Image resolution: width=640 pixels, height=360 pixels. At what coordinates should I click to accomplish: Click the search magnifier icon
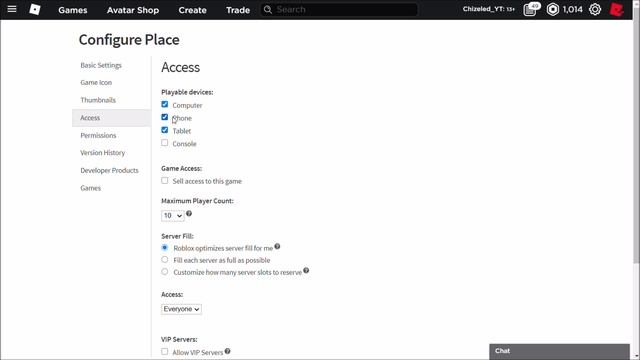268,9
